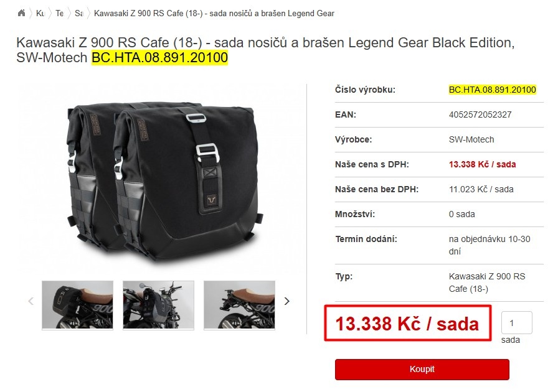The height and width of the screenshot is (392, 558).
Task: Open thumbnail of side bag with brown seat
Action: pyautogui.click(x=78, y=305)
